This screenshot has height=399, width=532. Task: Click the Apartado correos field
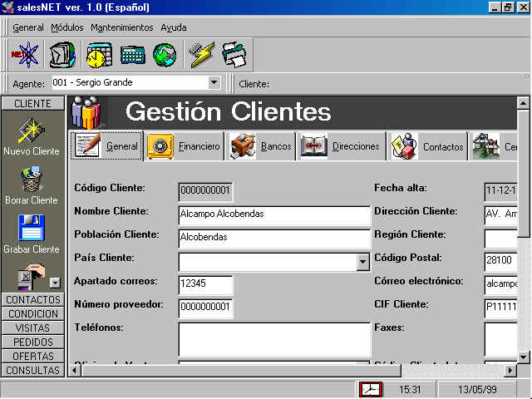pos(205,285)
